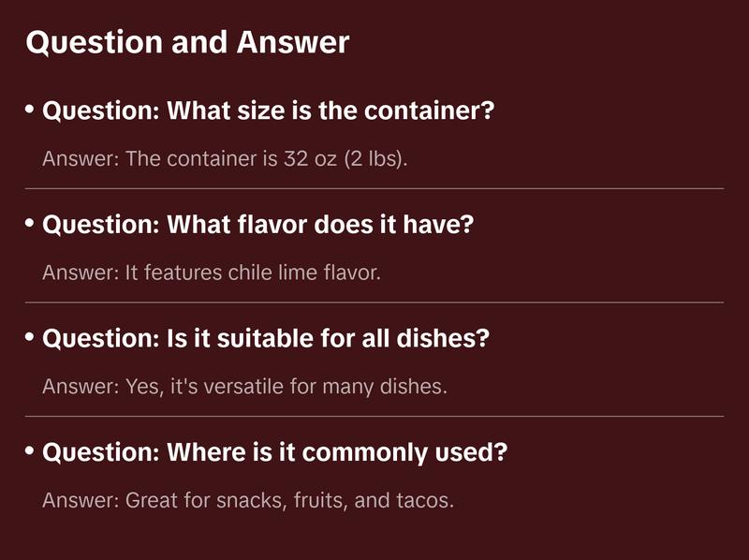Click the bullet beside the container size question
Screen dimensions: 749x560
(30, 111)
